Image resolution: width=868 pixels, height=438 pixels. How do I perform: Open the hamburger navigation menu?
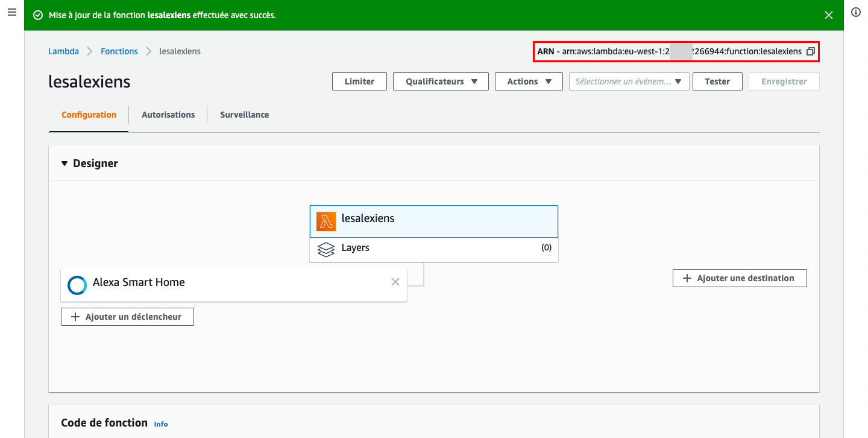click(11, 13)
